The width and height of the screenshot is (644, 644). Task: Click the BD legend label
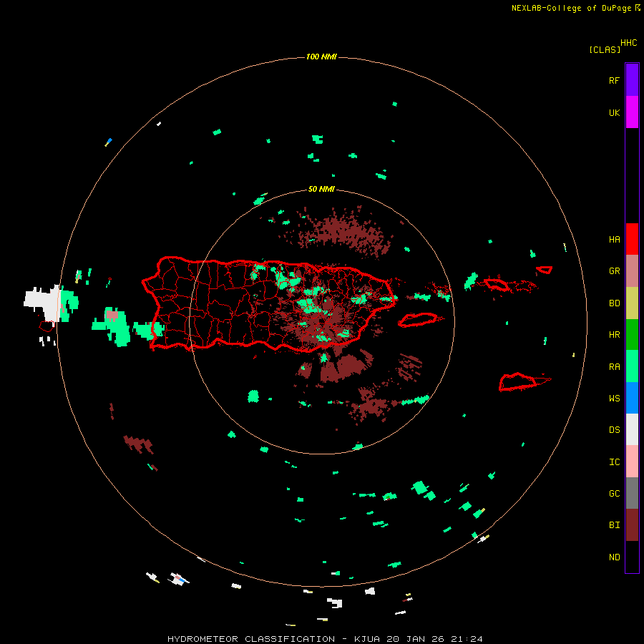(614, 303)
